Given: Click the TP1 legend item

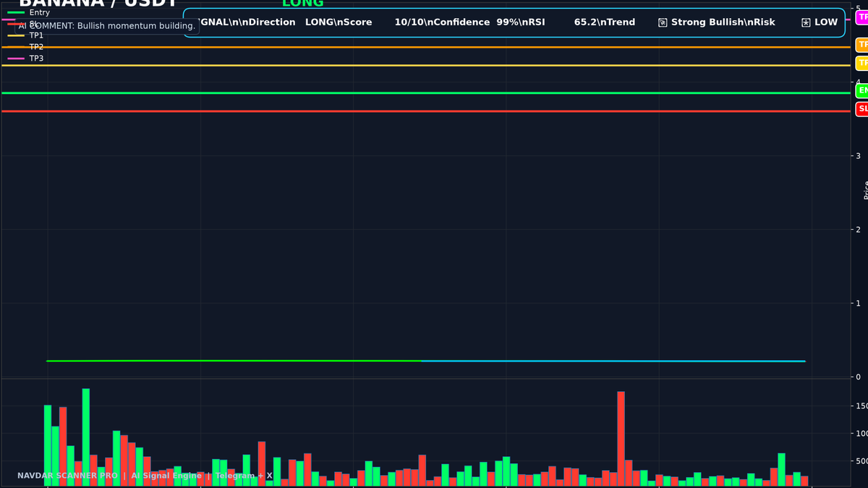Looking at the screenshot, I should (x=26, y=35).
